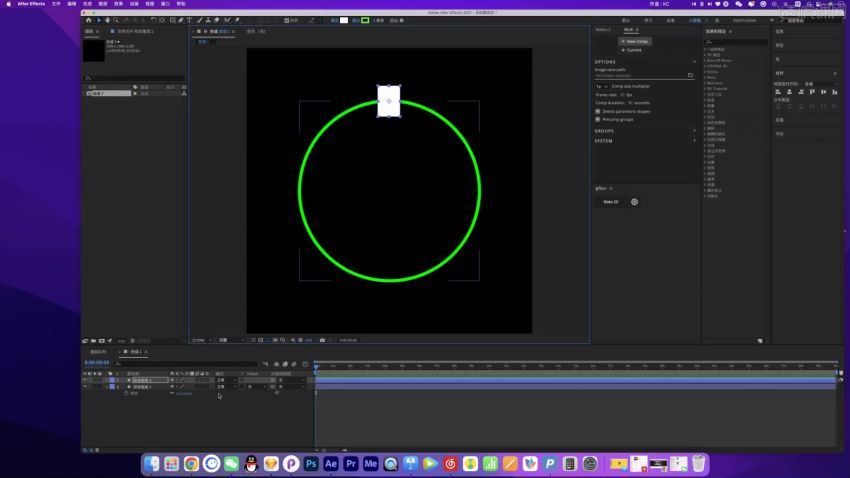Click the first layer's label color swatch

pyautogui.click(x=112, y=380)
